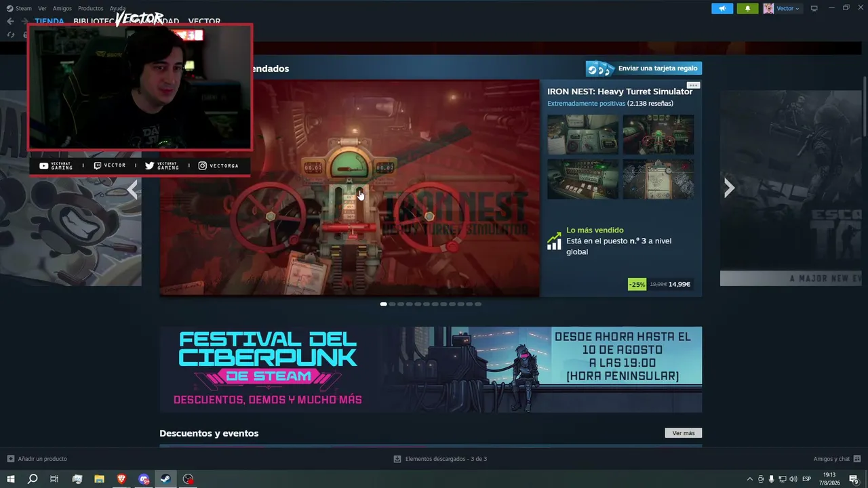The image size is (868, 488).
Task: Open the volume control in system tray
Action: tap(793, 479)
